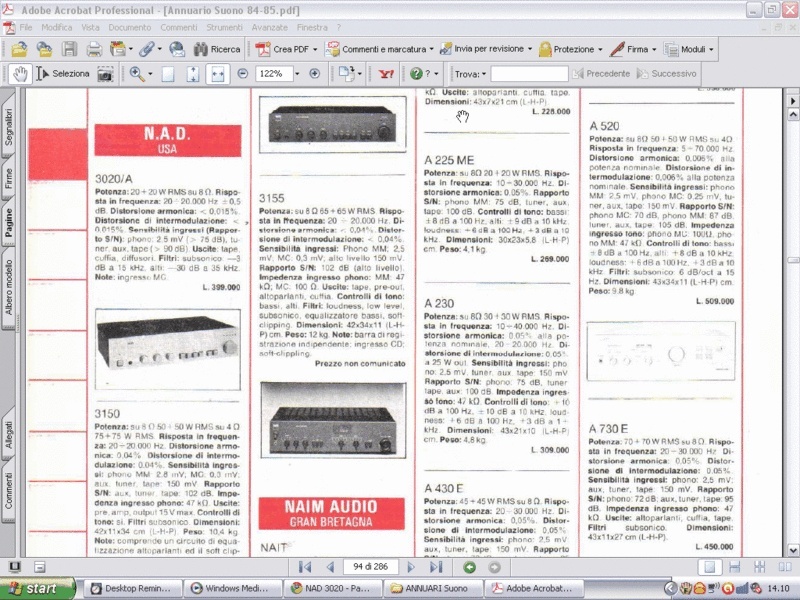This screenshot has width=800, height=600.
Task: Open the Strumenti menu
Action: [224, 28]
